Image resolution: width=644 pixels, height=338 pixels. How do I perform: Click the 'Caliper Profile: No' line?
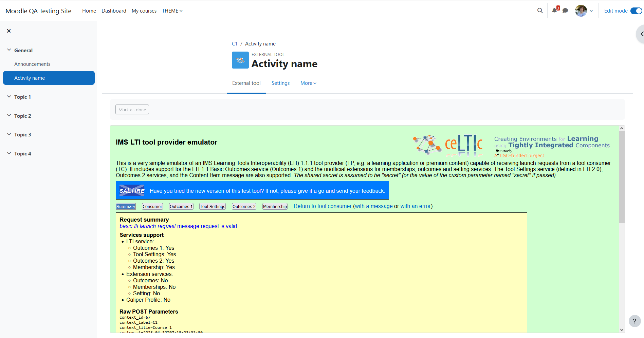point(148,300)
